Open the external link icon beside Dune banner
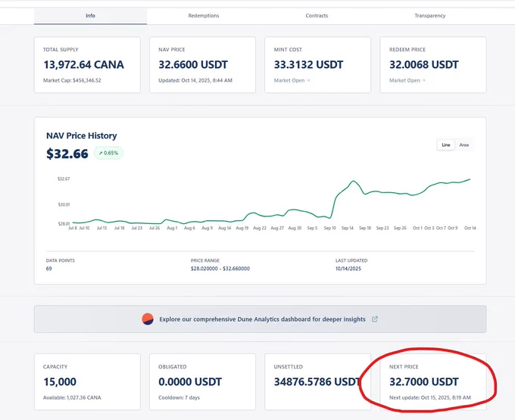515x420 pixels. (x=374, y=319)
